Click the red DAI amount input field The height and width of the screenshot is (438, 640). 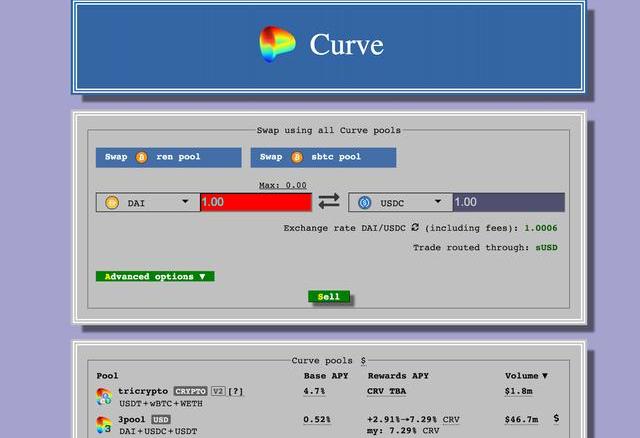256,202
